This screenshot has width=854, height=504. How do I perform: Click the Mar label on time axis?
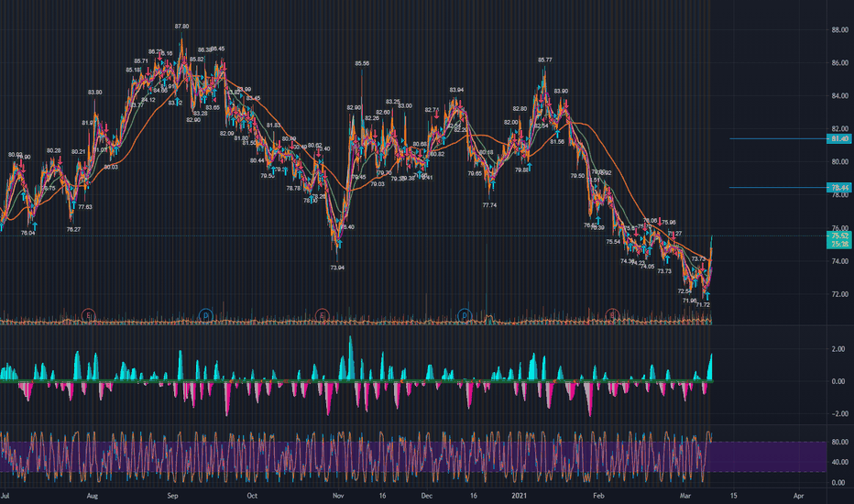click(x=685, y=496)
